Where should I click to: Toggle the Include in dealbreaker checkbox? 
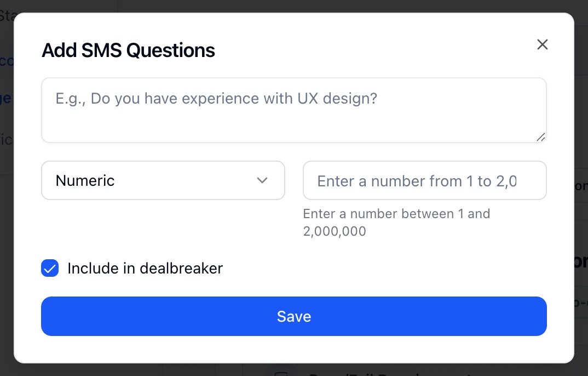pos(50,269)
